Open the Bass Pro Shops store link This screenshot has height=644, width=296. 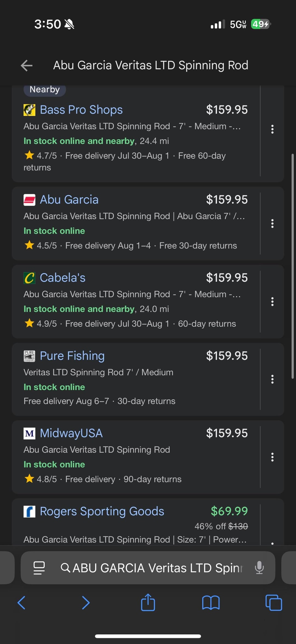pyautogui.click(x=81, y=110)
